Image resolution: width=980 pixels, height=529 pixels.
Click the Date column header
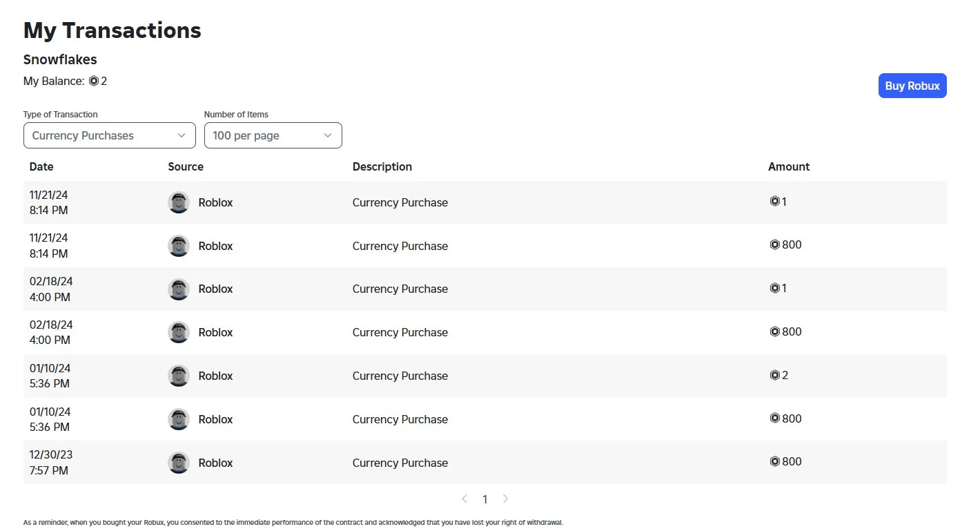pyautogui.click(x=41, y=166)
